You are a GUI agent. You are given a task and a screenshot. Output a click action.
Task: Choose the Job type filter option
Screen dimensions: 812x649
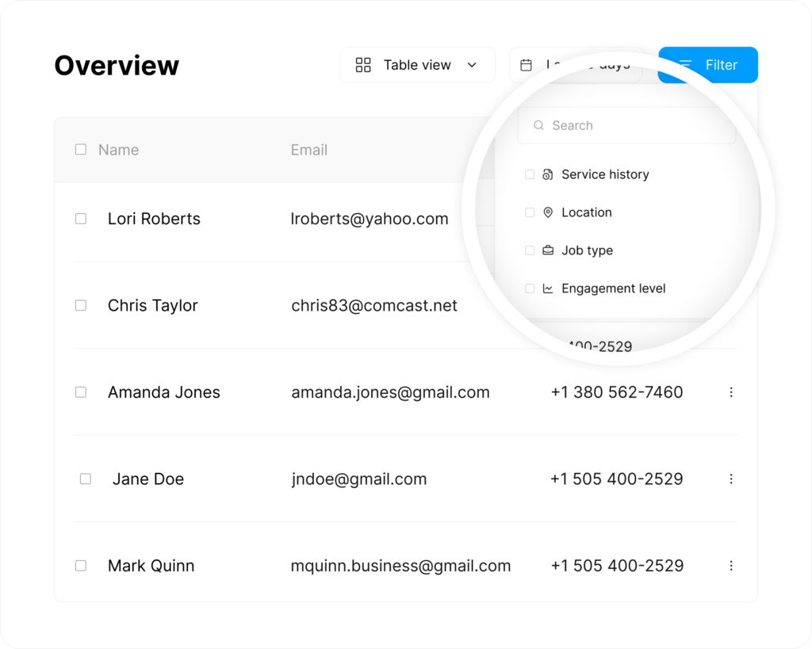click(x=587, y=250)
